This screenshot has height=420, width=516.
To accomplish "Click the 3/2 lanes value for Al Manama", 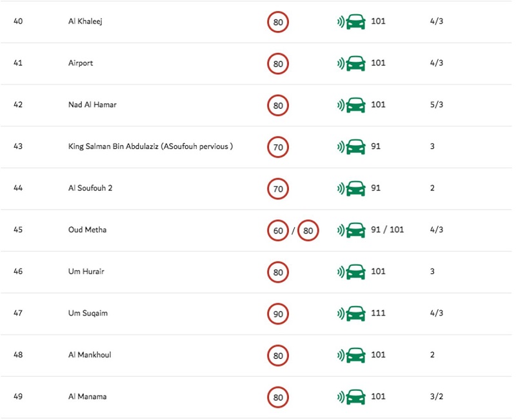I will point(437,396).
